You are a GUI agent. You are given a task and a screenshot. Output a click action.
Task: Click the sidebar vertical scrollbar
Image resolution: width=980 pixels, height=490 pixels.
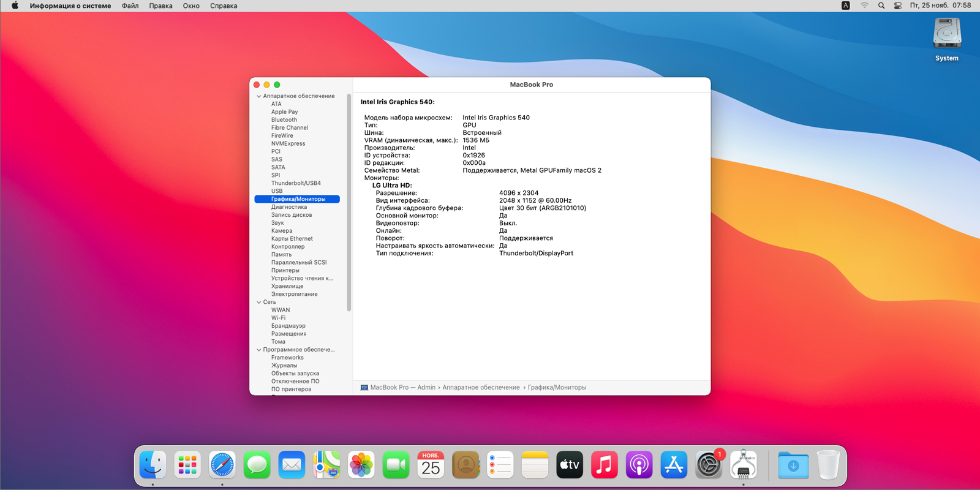point(349,202)
